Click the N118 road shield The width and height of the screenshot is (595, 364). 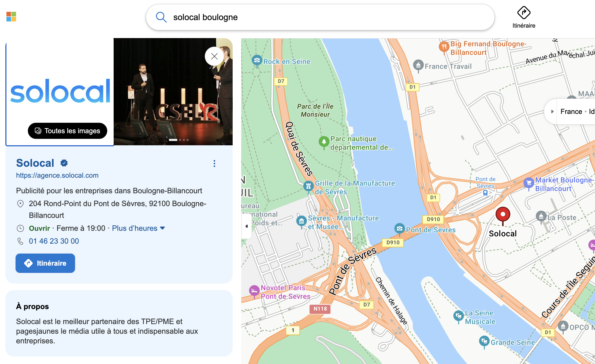(320, 309)
